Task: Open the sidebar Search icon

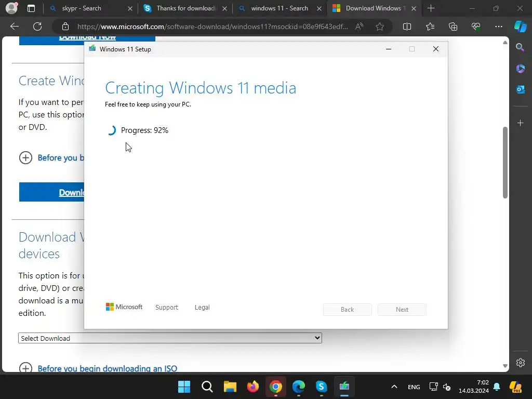Action: point(520,47)
